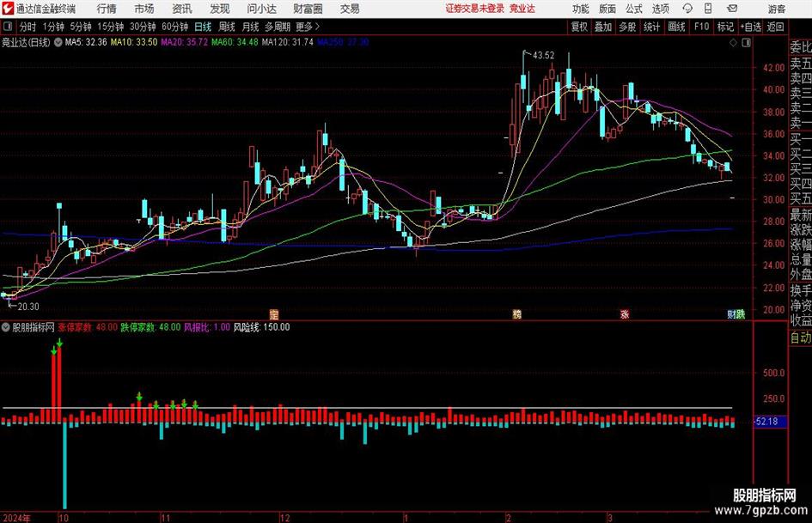The height and width of the screenshot is (523, 812).
Task: Open the 选项 menu
Action: tap(660, 9)
